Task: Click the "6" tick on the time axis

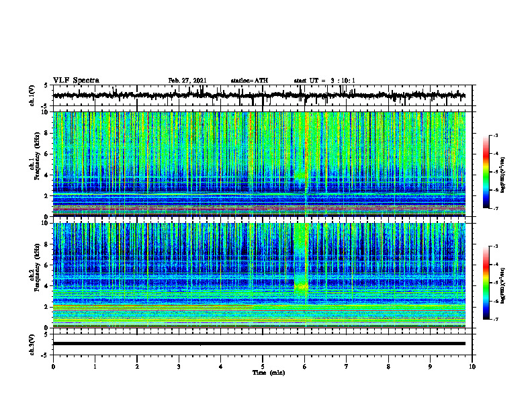Action: [305, 367]
